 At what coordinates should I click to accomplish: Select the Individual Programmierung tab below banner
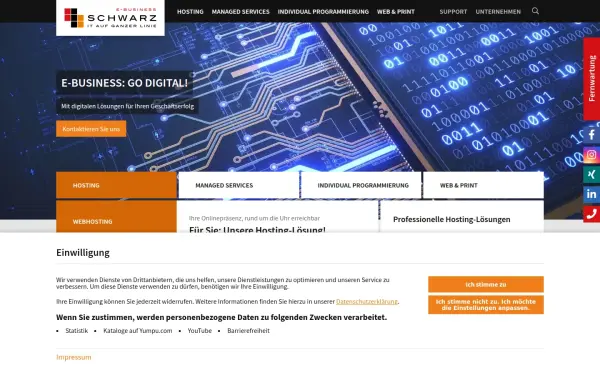(361, 185)
